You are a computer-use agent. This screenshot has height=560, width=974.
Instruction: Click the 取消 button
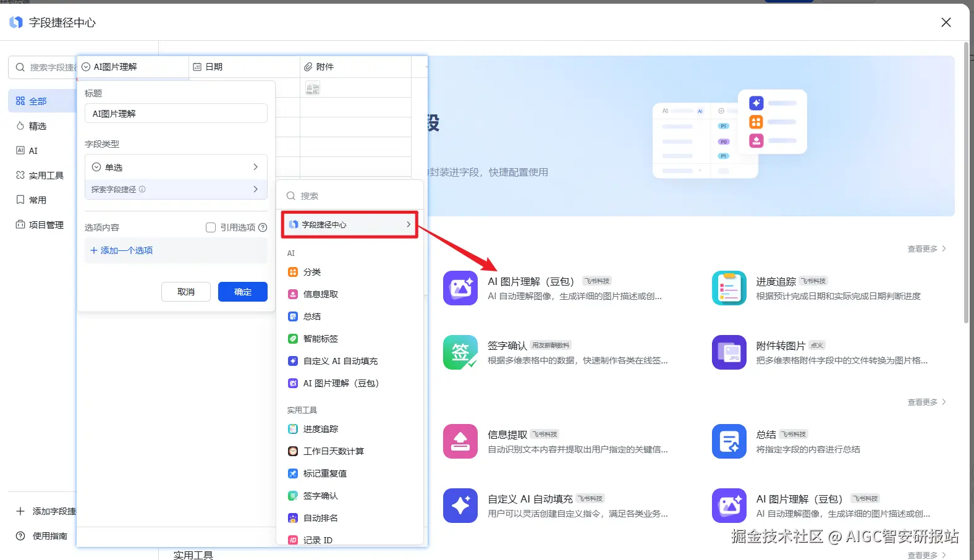pos(186,292)
